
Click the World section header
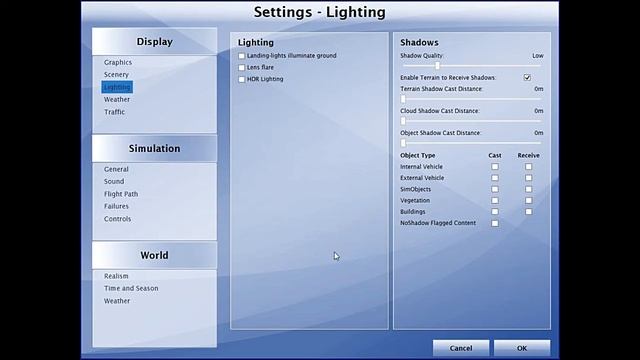[154, 256]
